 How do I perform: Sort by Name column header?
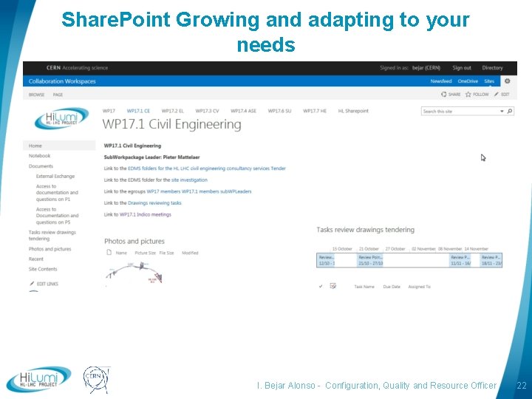pos(121,253)
